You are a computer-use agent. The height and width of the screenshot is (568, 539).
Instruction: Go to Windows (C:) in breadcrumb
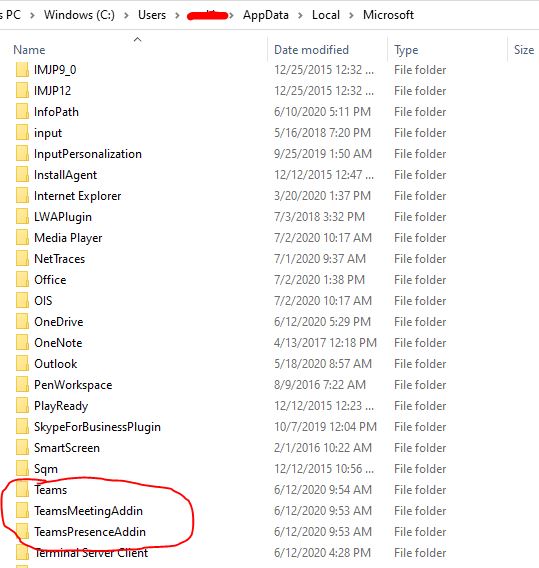click(x=79, y=15)
